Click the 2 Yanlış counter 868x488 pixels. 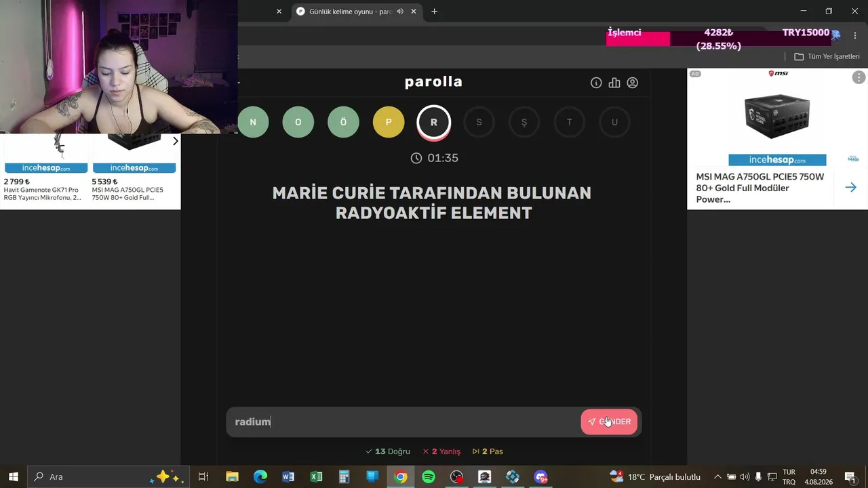pos(441,451)
